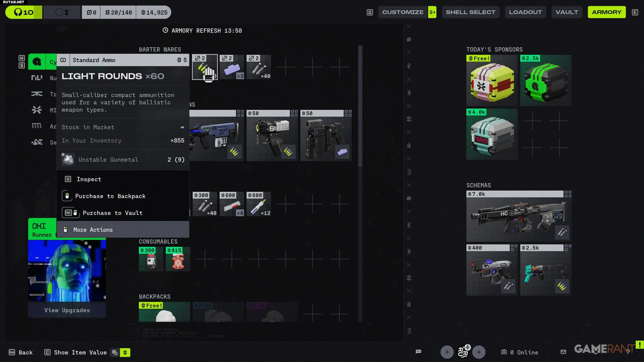Image resolution: width=644 pixels, height=362 pixels.
Task: Select the MIDA asterisk faction icon
Action: click(x=37, y=110)
